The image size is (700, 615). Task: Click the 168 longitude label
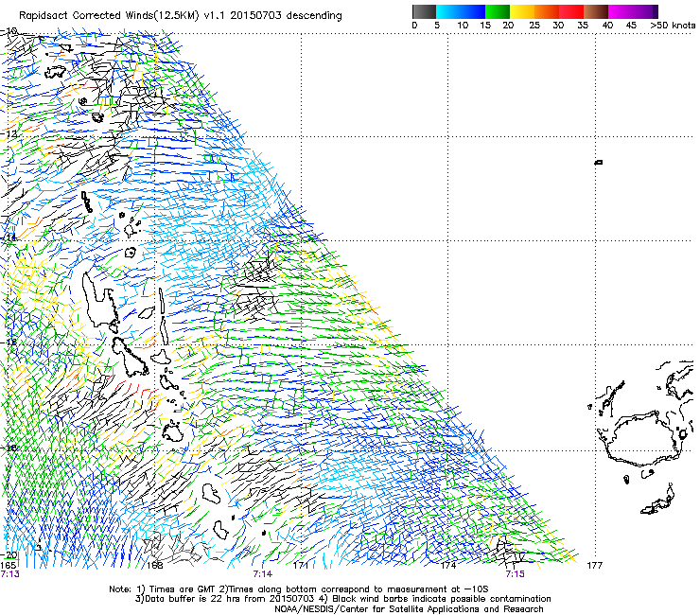point(155,566)
